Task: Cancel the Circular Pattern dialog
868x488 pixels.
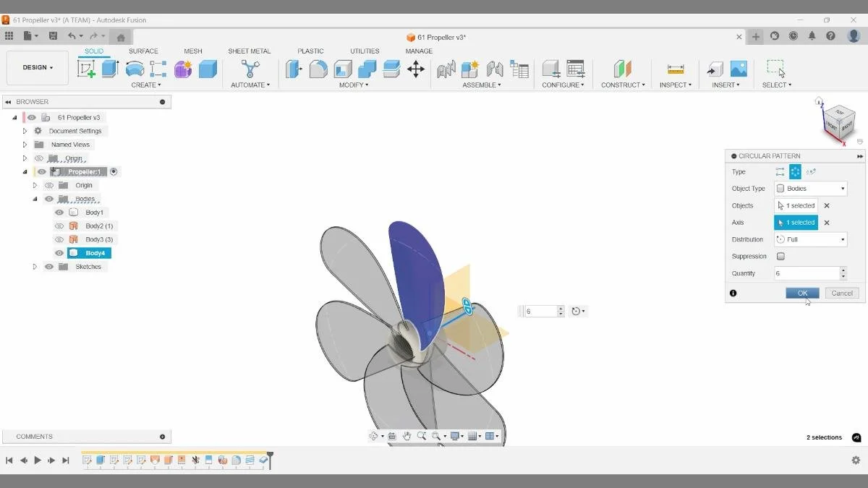Action: (841, 293)
